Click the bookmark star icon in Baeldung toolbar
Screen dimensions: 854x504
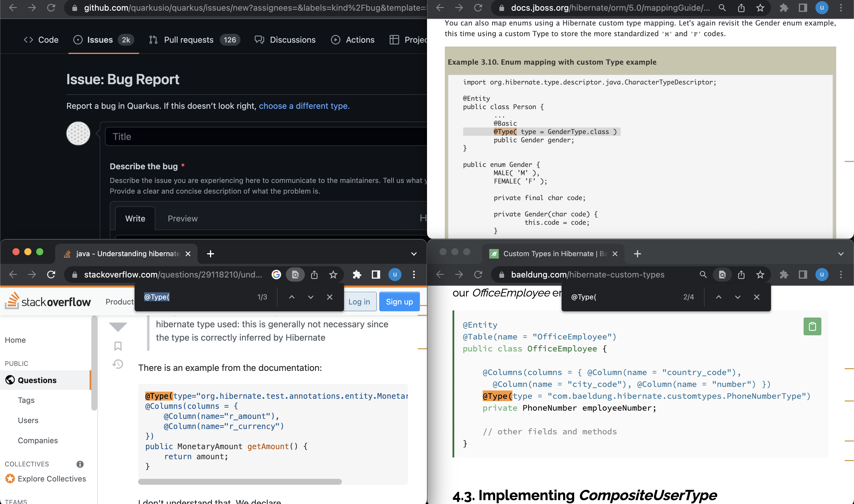point(760,275)
